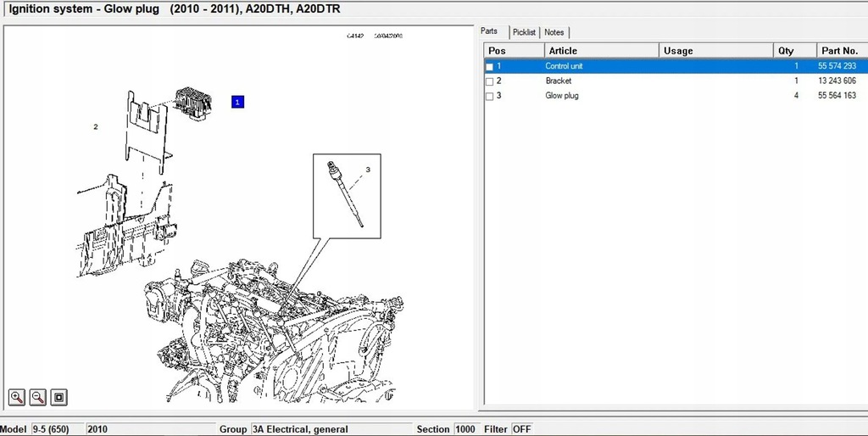Viewport: 868px width, 436px height.
Task: Click the model year field 2010
Action: (x=151, y=429)
